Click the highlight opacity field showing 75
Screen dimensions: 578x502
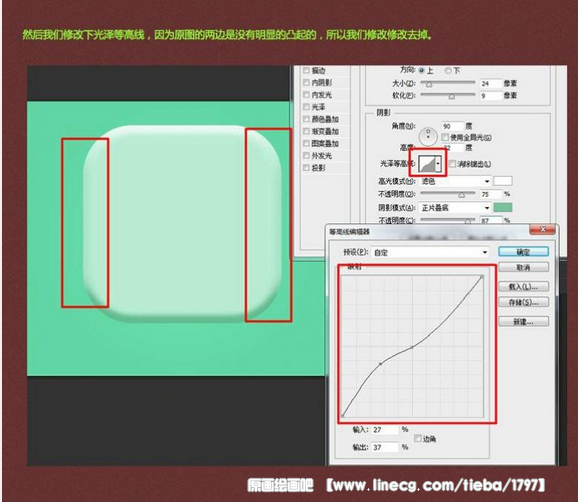click(491, 194)
